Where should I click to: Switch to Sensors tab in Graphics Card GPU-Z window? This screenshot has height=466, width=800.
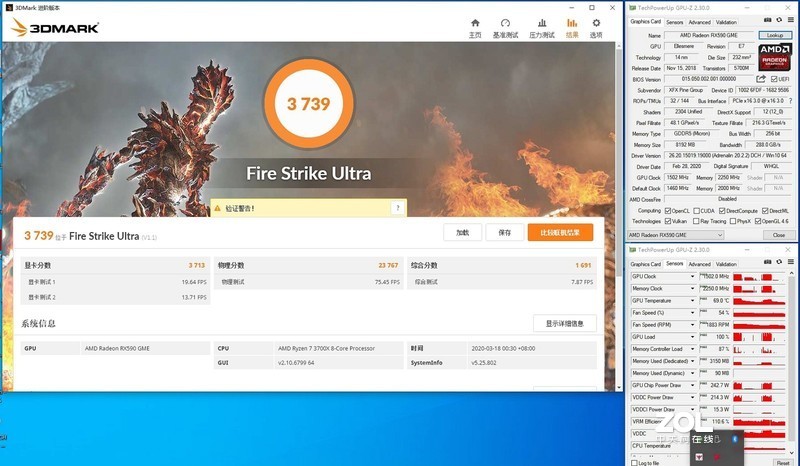click(x=674, y=22)
